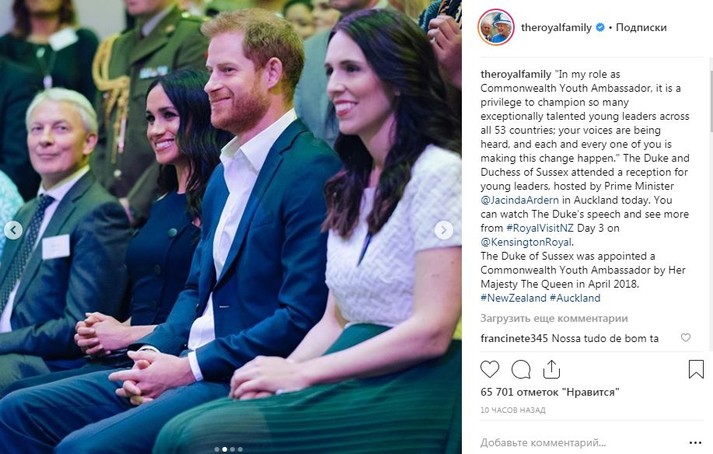
Task: Click the Подписки following button
Action: click(641, 27)
